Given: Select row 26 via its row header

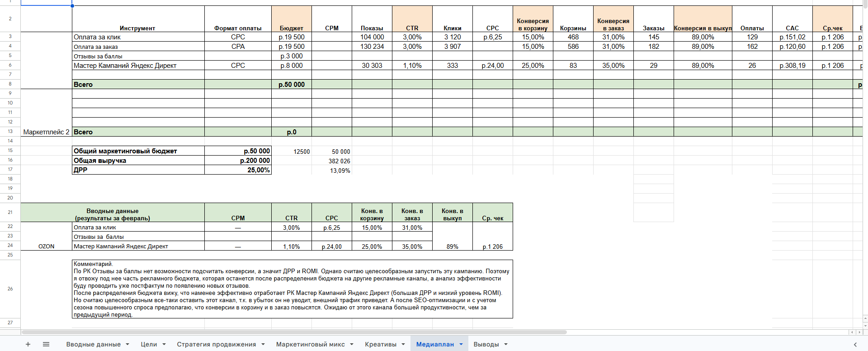Looking at the screenshot, I should tap(10, 289).
